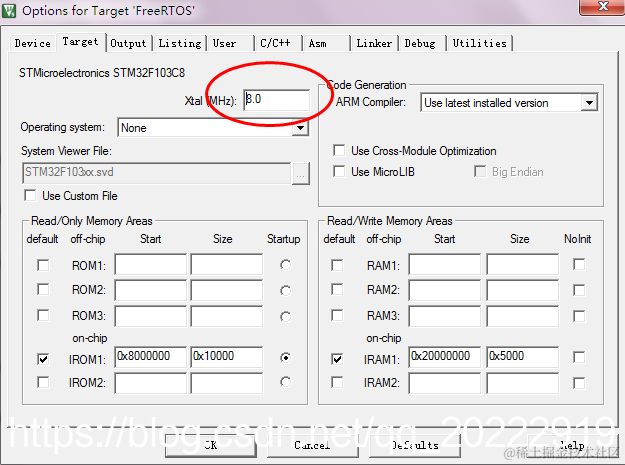Uncheck the IRAM1 default checkbox
The width and height of the screenshot is (625, 465).
[x=337, y=359]
